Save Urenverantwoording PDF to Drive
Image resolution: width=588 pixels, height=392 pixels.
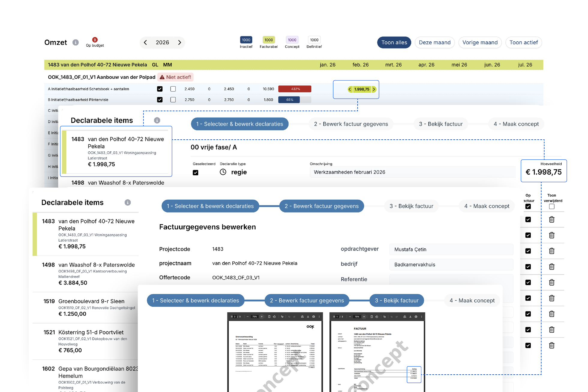[302, 316]
